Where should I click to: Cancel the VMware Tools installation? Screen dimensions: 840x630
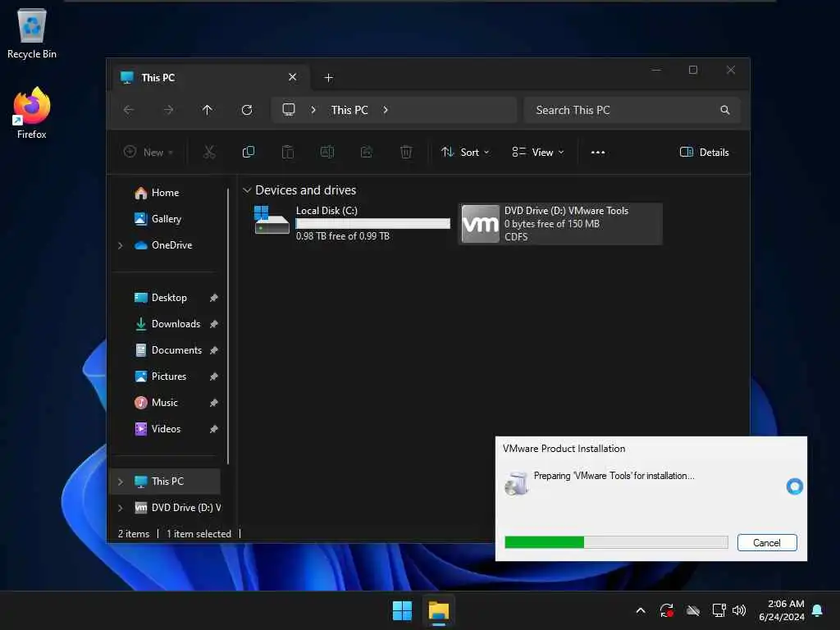point(767,543)
